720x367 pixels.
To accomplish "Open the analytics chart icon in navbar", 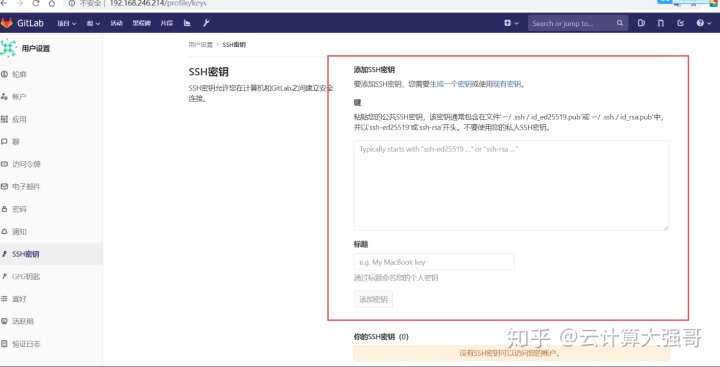I will (187, 23).
